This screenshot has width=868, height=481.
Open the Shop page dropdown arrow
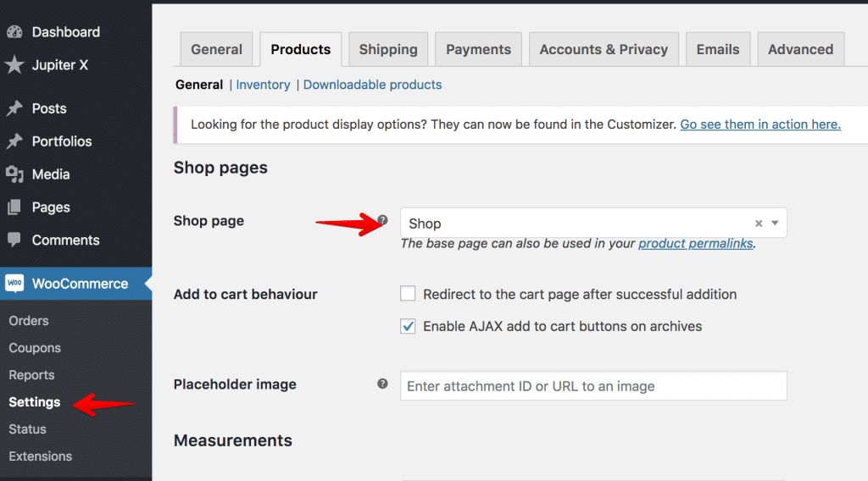(x=775, y=223)
